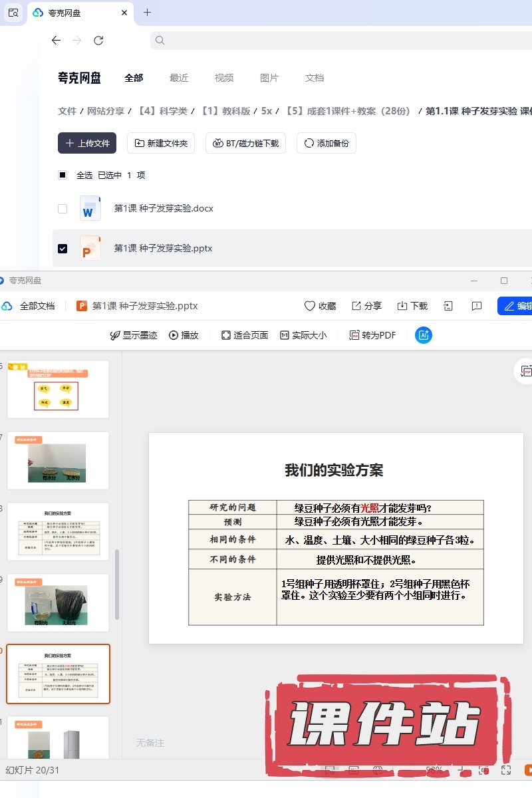Switch to the 文档 tab
This screenshot has height=798, width=532.
(315, 78)
